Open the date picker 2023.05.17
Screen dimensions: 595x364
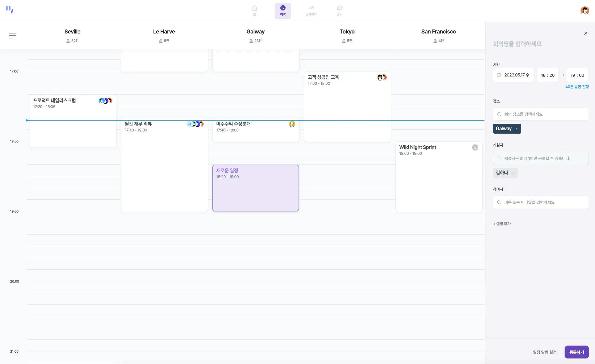click(x=514, y=75)
